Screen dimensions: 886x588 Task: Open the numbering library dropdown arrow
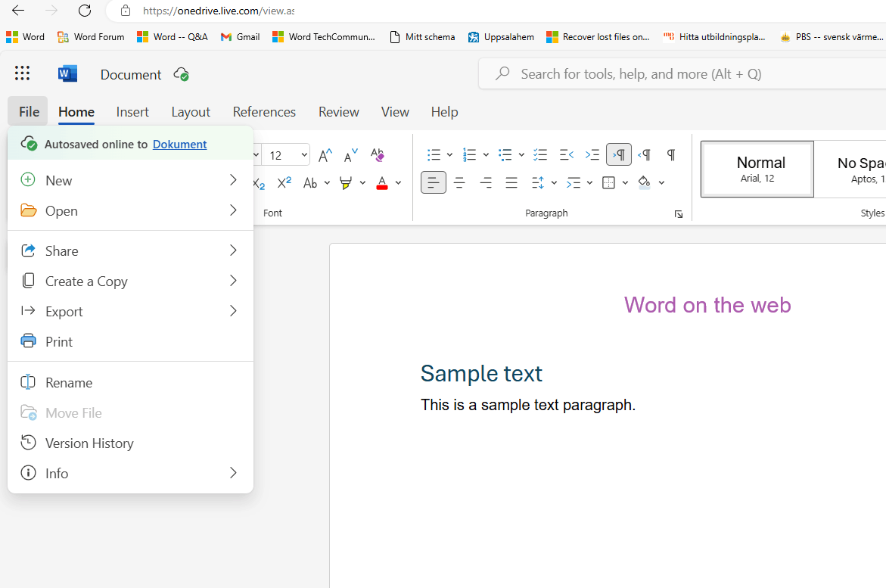point(486,155)
